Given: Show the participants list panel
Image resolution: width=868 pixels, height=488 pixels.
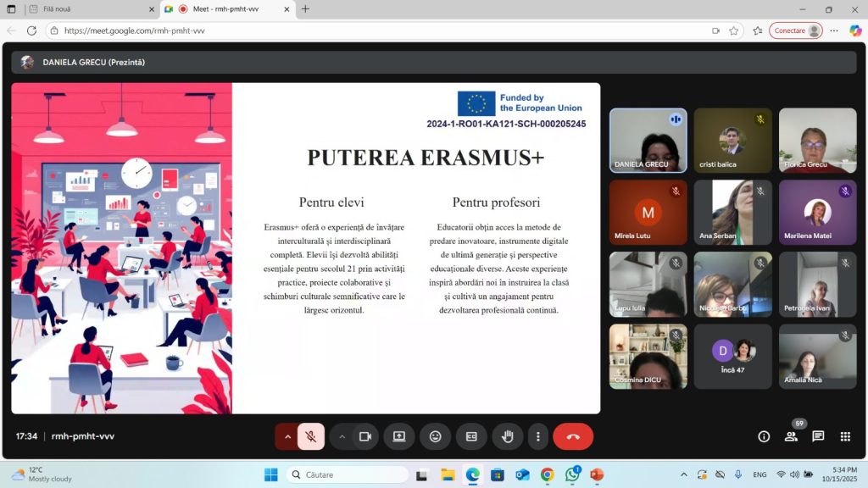Looking at the screenshot, I should tap(791, 436).
